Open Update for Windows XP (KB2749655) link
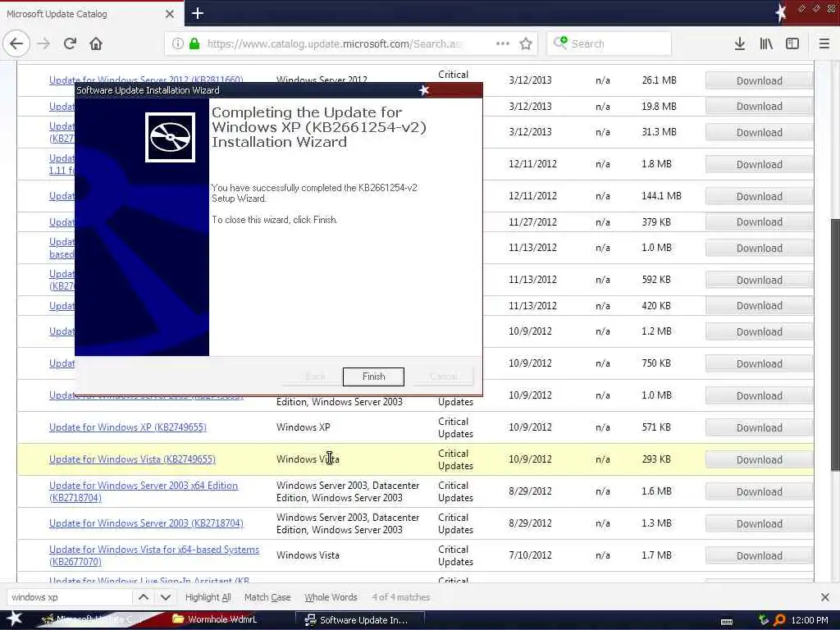The height and width of the screenshot is (630, 840). tap(127, 427)
